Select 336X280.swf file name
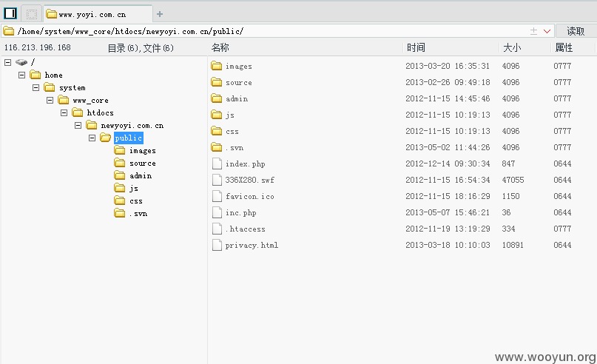597x364 pixels. [x=250, y=180]
